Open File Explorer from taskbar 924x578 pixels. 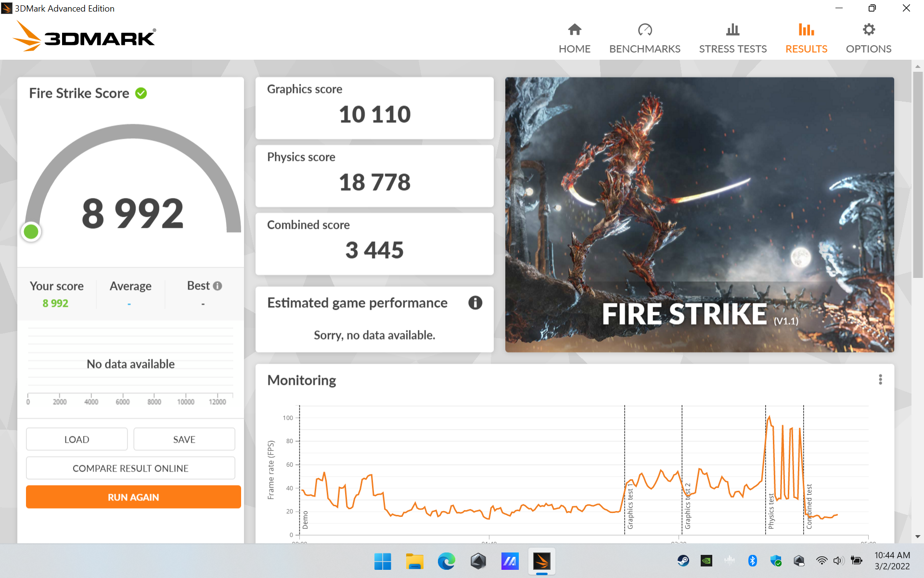pos(414,561)
